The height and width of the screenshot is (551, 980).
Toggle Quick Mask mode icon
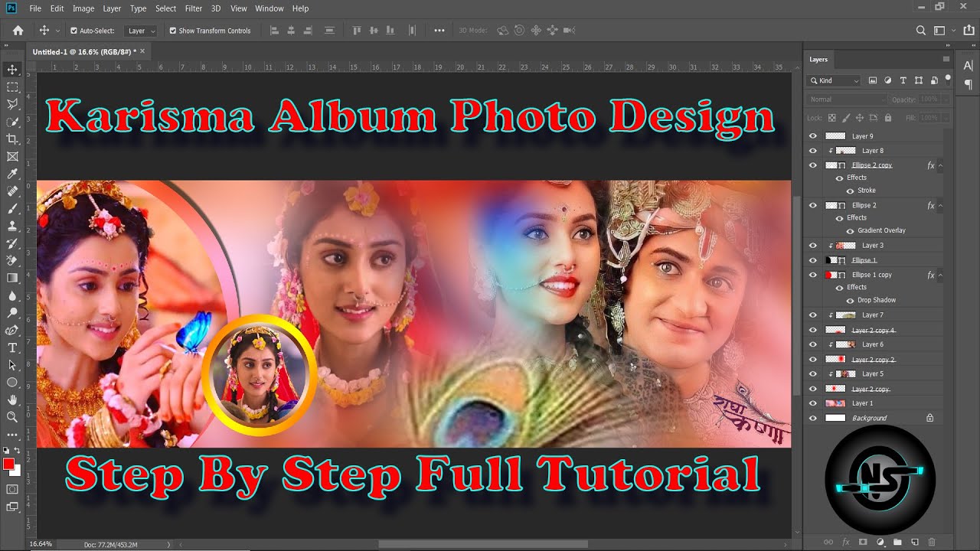pos(12,489)
